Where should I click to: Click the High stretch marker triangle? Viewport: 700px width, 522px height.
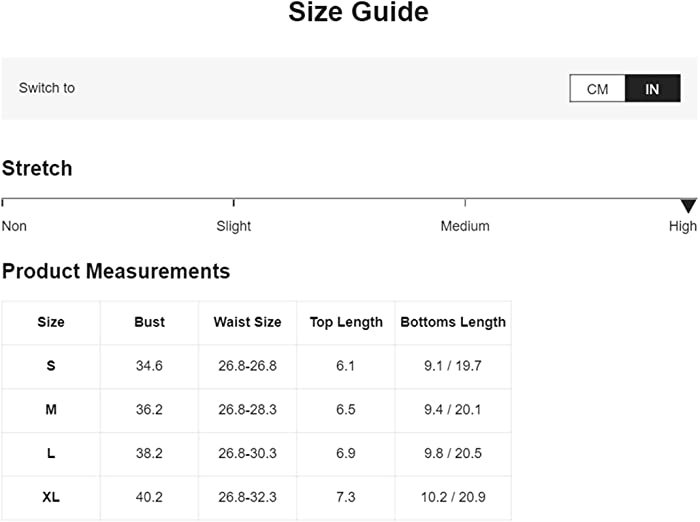688,206
